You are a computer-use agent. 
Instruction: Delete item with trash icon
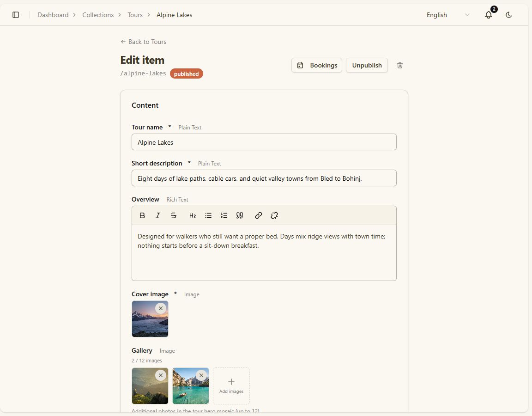click(x=399, y=65)
